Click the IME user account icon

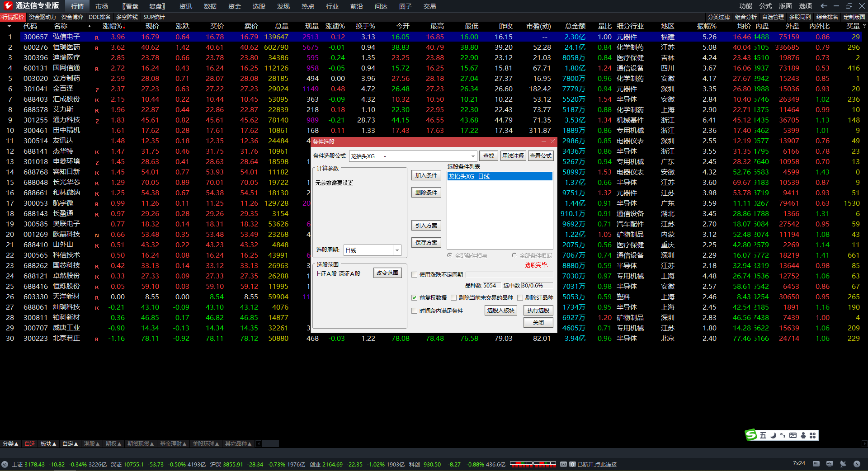click(x=803, y=435)
